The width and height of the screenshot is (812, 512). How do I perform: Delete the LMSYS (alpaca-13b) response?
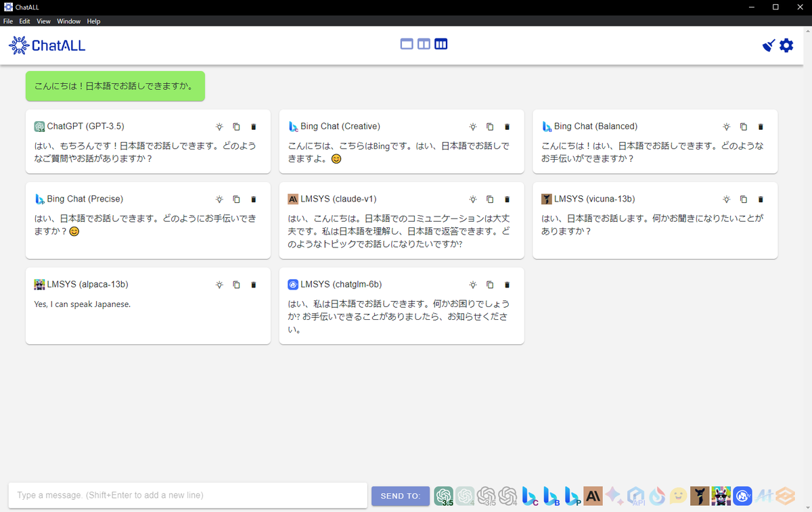pyautogui.click(x=254, y=285)
